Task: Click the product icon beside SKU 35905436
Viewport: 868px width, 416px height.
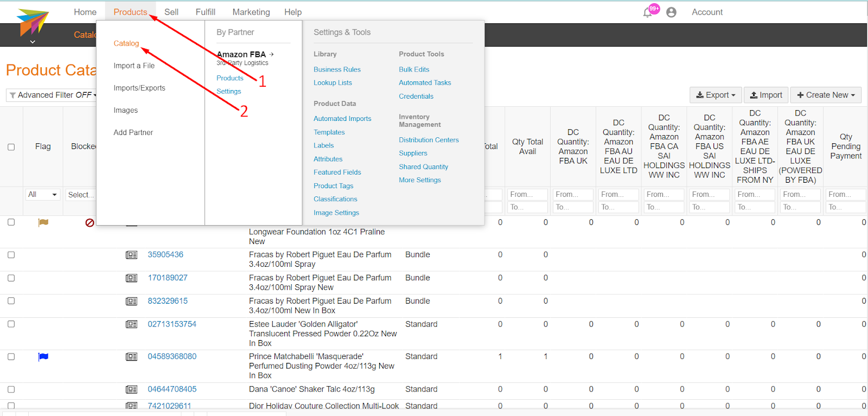Action: pyautogui.click(x=131, y=255)
